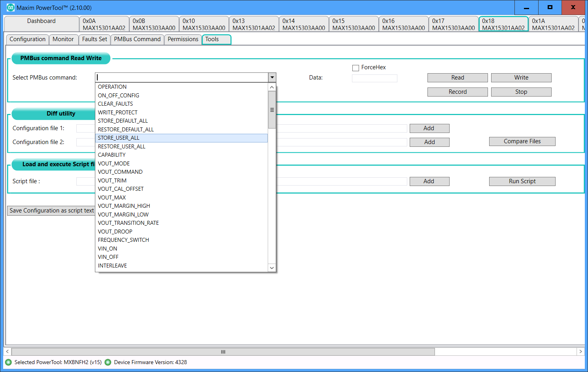
Task: Choose ON_OFF_CONFIG from the command list
Action: pos(182,95)
